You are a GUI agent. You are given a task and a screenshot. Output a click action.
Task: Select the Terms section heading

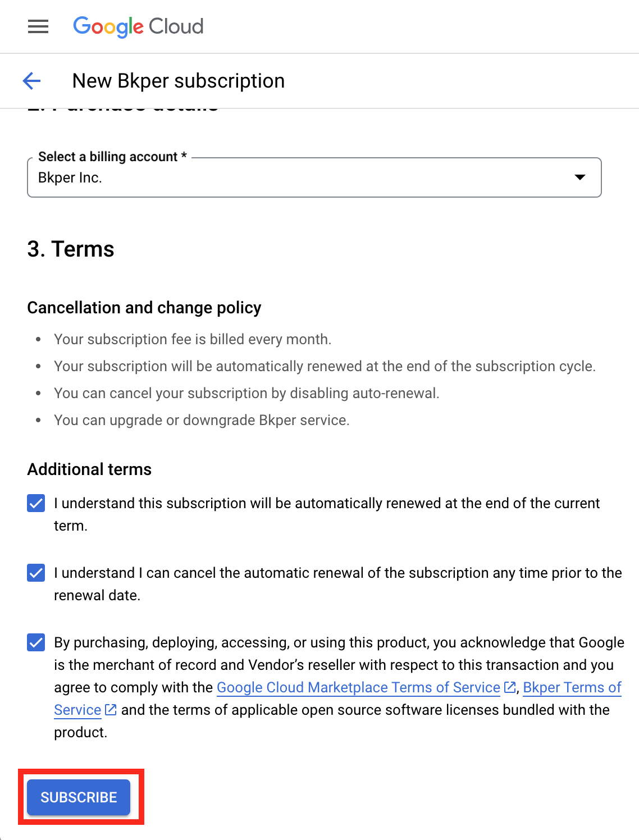pyautogui.click(x=71, y=249)
